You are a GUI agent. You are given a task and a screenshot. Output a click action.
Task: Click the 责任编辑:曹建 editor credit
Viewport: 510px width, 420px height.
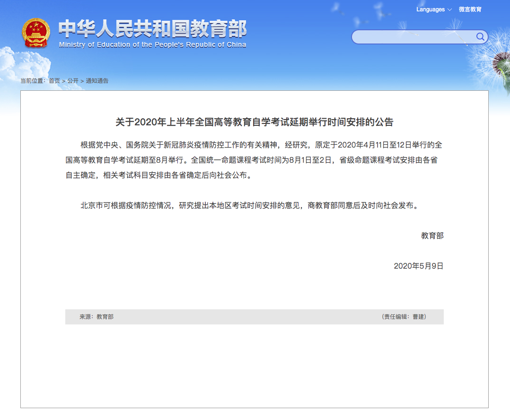click(x=404, y=317)
